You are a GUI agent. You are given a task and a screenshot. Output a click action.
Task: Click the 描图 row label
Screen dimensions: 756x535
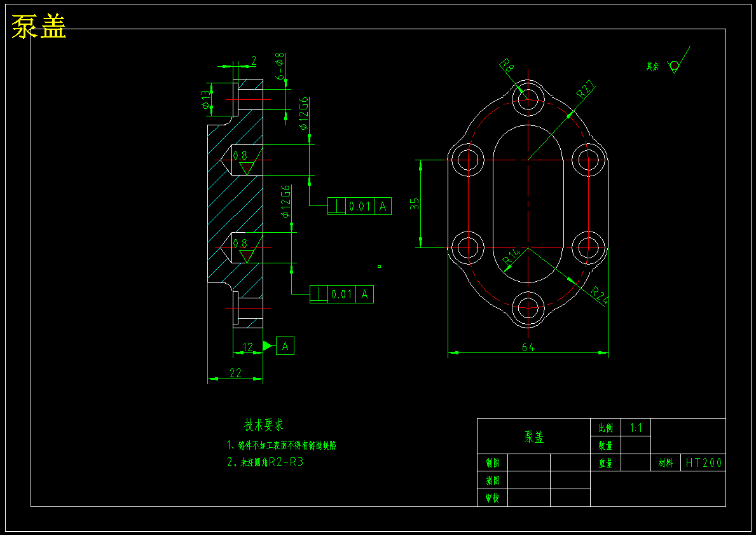(492, 480)
